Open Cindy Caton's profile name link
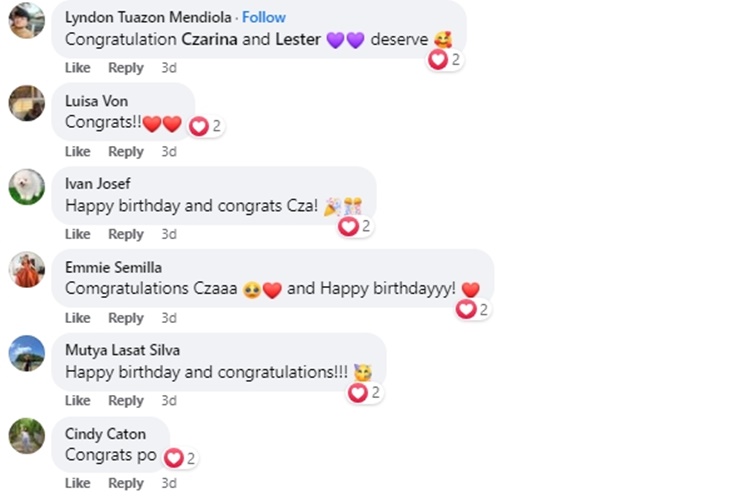This screenshot has height=498, width=750. [x=105, y=434]
